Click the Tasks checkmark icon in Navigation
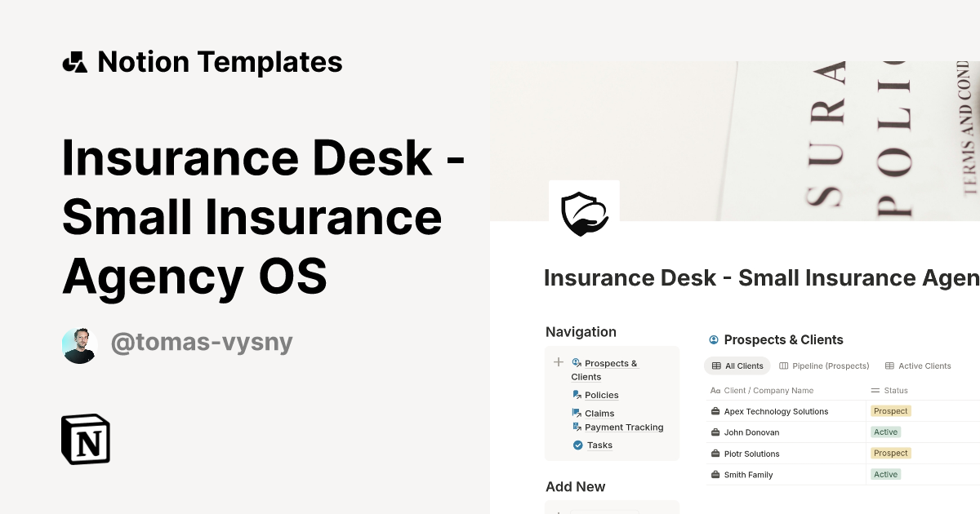Viewport: 980px width, 514px height. click(577, 445)
